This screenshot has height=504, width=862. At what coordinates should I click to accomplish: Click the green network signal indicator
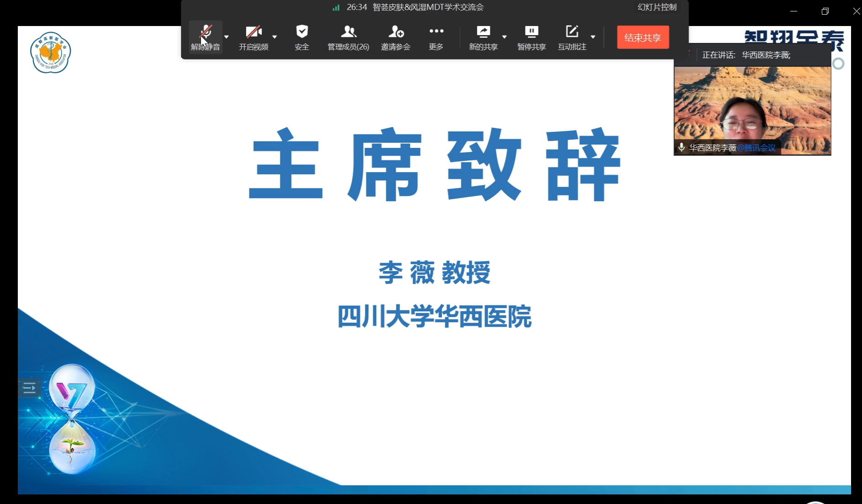coord(336,8)
